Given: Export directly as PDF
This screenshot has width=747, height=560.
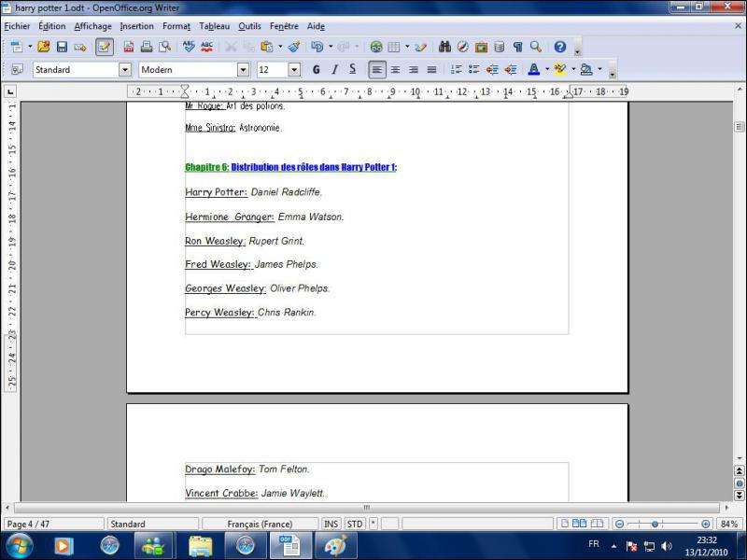Looking at the screenshot, I should pos(129,47).
